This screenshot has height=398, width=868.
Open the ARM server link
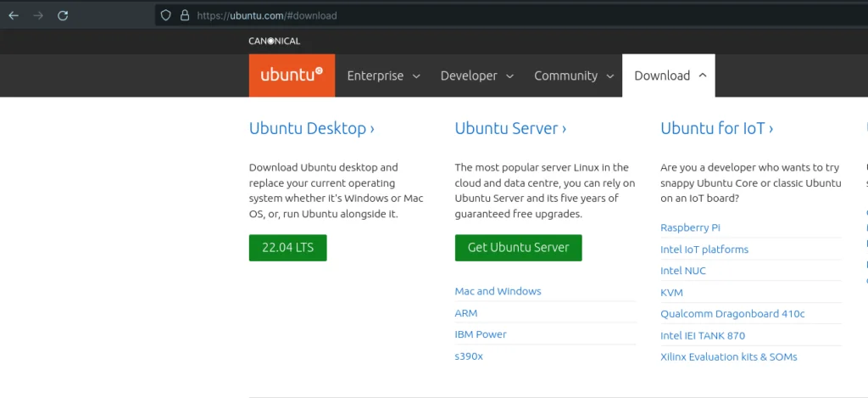466,313
